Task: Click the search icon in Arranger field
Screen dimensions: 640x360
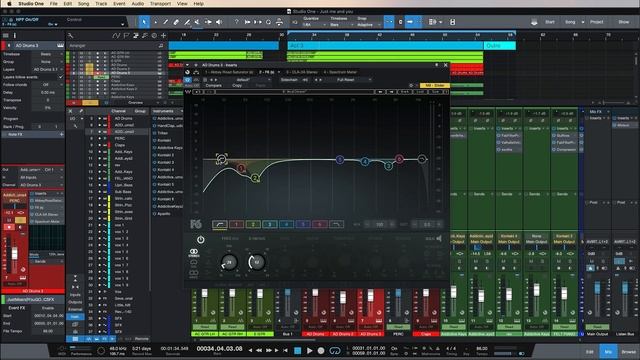Action: point(161,46)
